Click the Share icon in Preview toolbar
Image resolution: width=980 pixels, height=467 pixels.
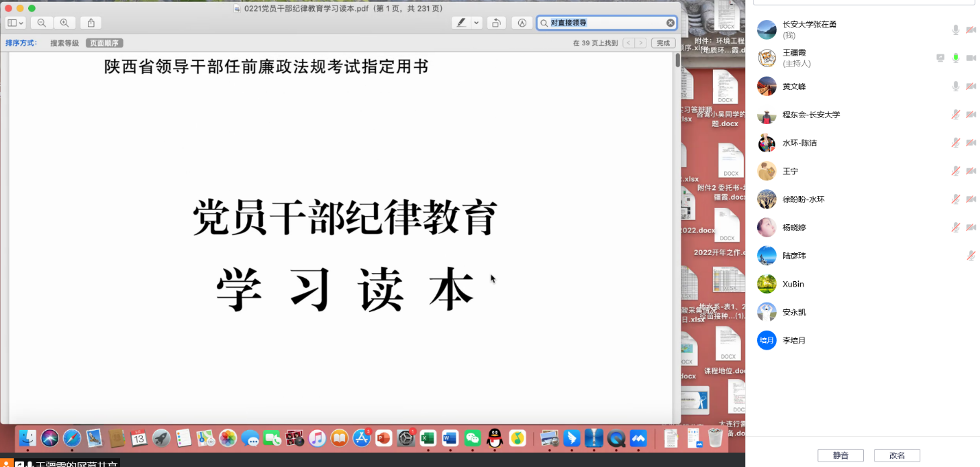[91, 23]
